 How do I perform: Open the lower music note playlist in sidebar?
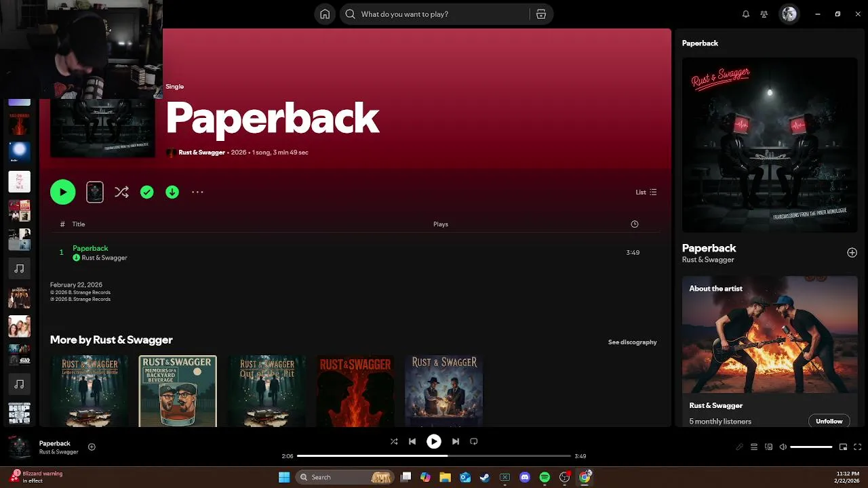[19, 384]
